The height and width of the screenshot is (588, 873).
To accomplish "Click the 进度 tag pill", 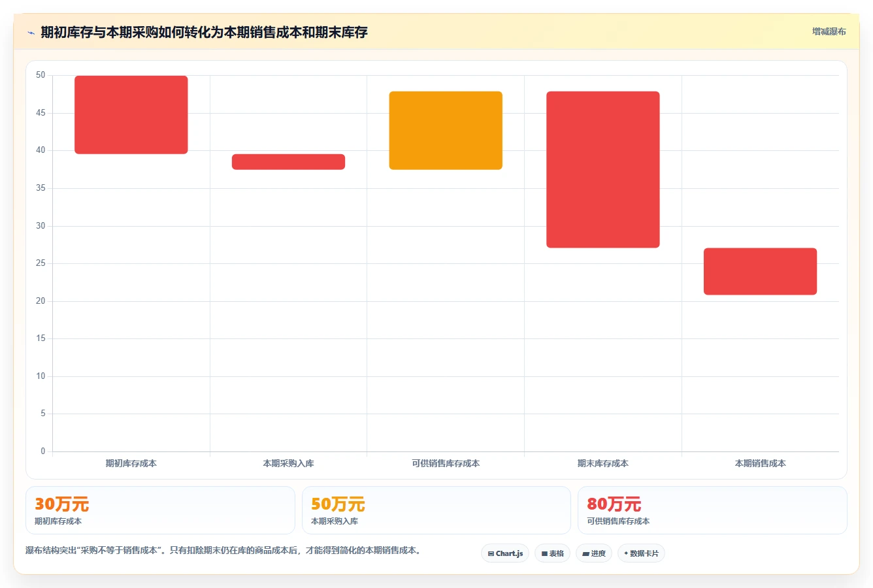I will coord(593,553).
